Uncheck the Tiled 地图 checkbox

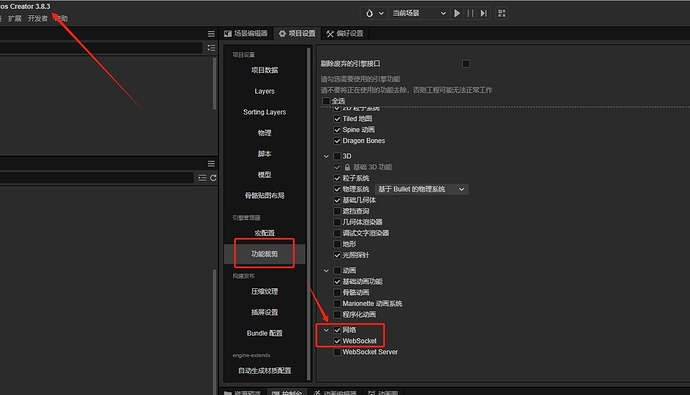[x=337, y=119]
